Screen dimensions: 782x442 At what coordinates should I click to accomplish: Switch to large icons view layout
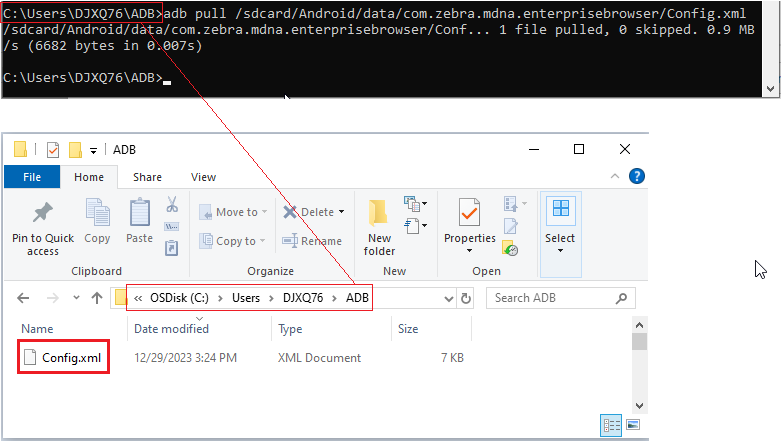coord(633,426)
